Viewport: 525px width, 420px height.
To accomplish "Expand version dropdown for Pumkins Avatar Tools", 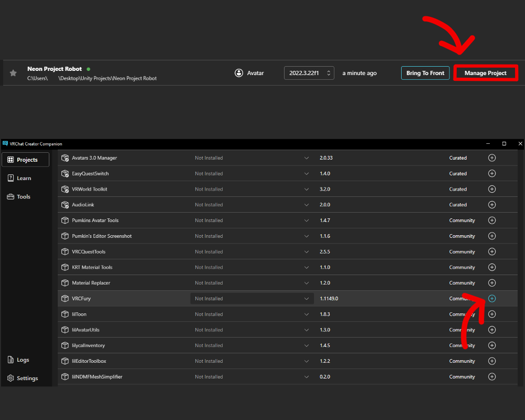I will (x=307, y=220).
